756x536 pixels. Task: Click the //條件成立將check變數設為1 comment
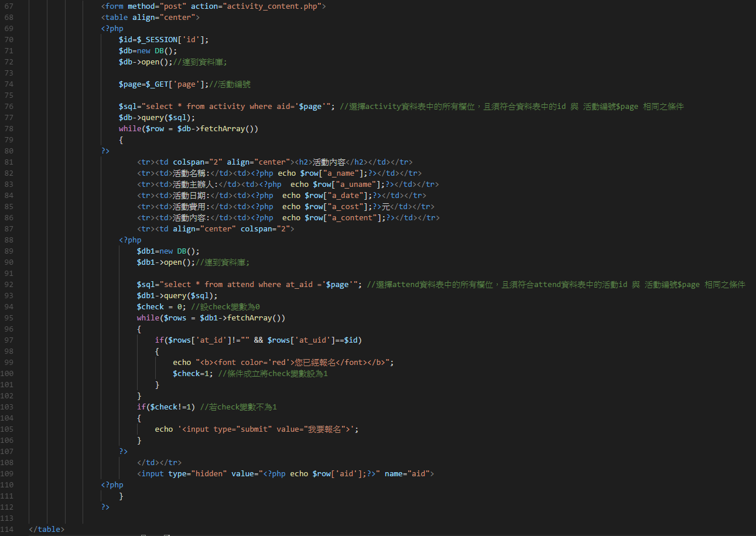tap(273, 373)
